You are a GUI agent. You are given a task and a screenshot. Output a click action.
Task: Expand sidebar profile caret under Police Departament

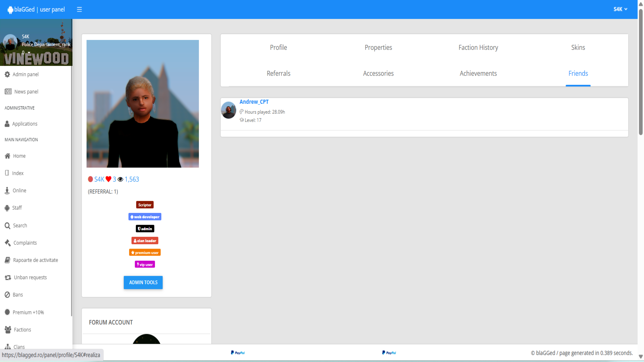click(x=29, y=53)
